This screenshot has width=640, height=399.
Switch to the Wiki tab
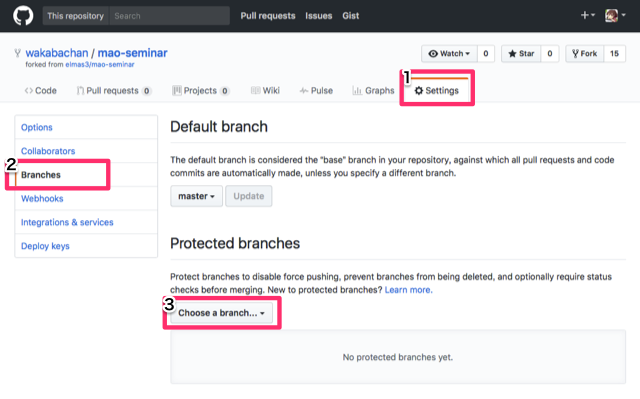265,91
